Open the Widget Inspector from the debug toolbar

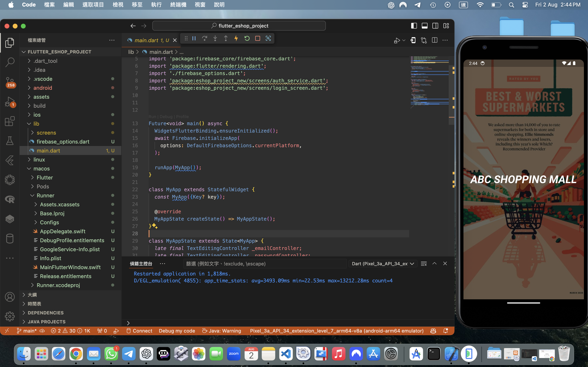(x=268, y=38)
